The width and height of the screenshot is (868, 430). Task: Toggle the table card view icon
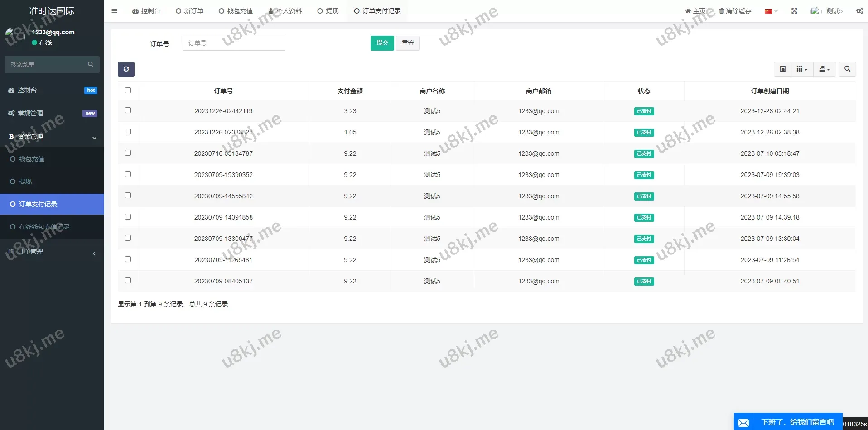pyautogui.click(x=782, y=69)
